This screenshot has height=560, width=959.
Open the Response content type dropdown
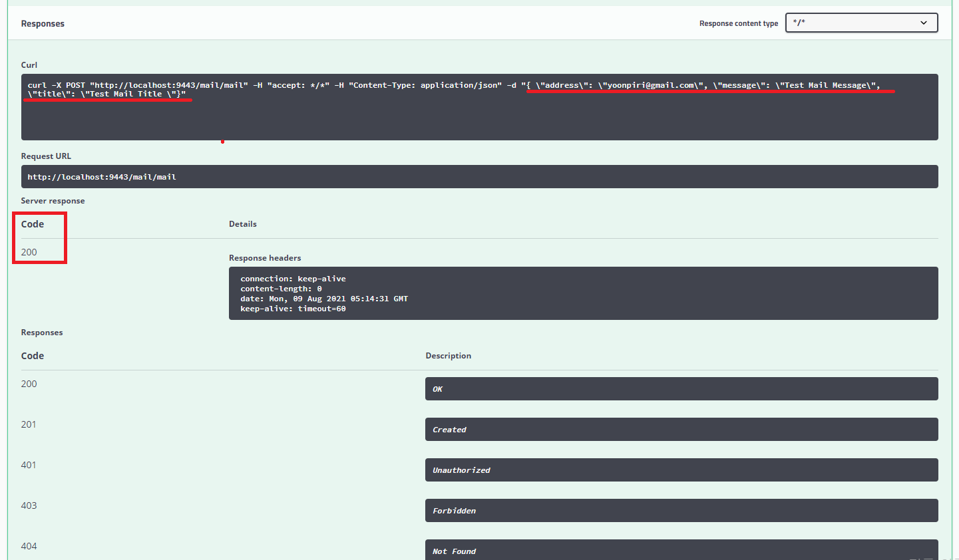coord(861,23)
